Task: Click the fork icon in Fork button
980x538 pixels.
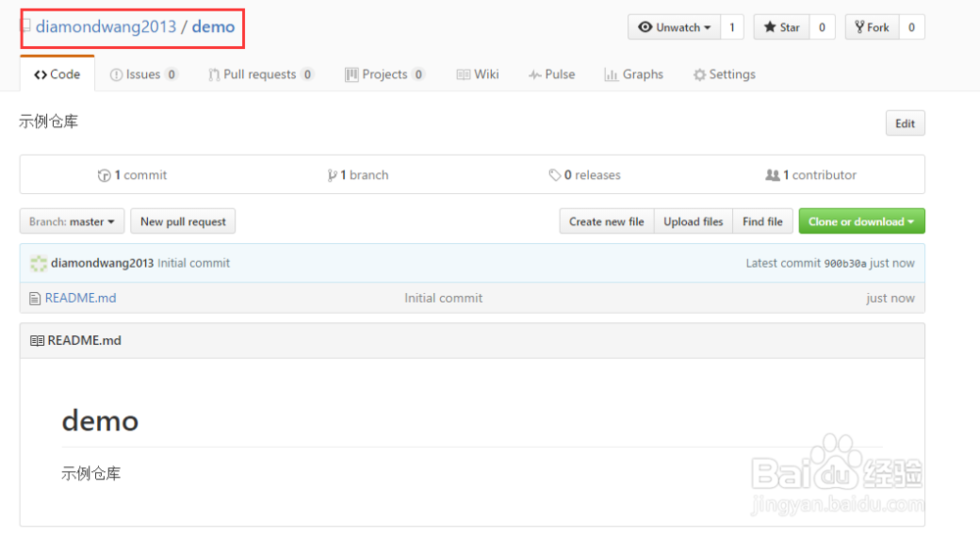Action: tap(860, 26)
